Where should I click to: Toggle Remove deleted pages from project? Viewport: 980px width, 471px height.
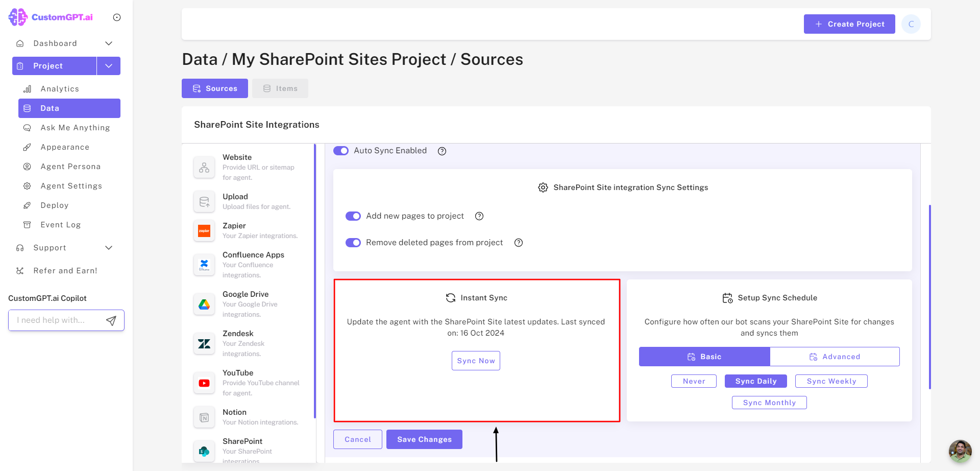[353, 243]
